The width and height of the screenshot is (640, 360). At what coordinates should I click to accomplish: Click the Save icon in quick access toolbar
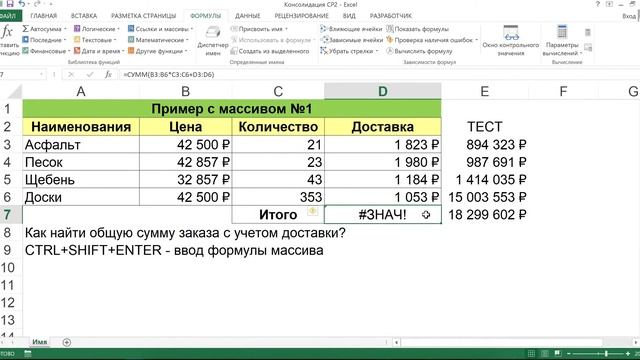(x=10, y=4)
